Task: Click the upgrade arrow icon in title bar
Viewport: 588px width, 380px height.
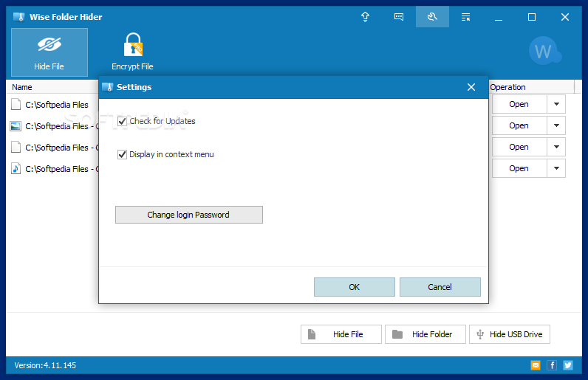Action: 365,17
